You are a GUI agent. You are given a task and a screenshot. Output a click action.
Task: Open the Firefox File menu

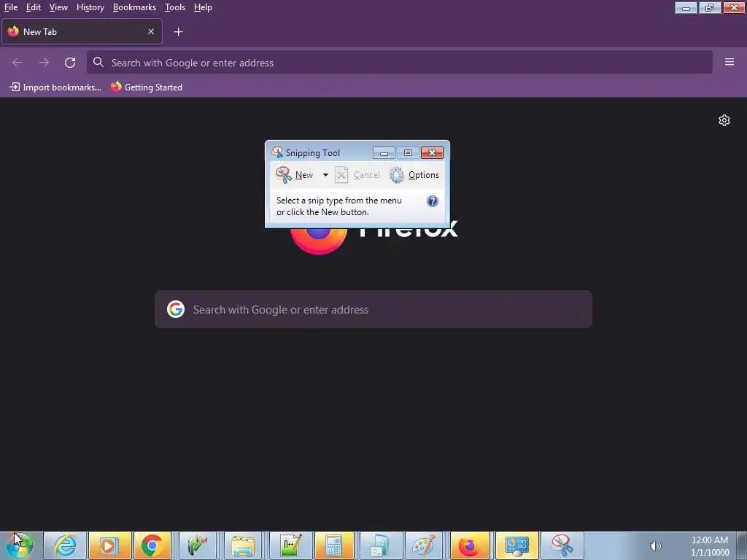[10, 7]
